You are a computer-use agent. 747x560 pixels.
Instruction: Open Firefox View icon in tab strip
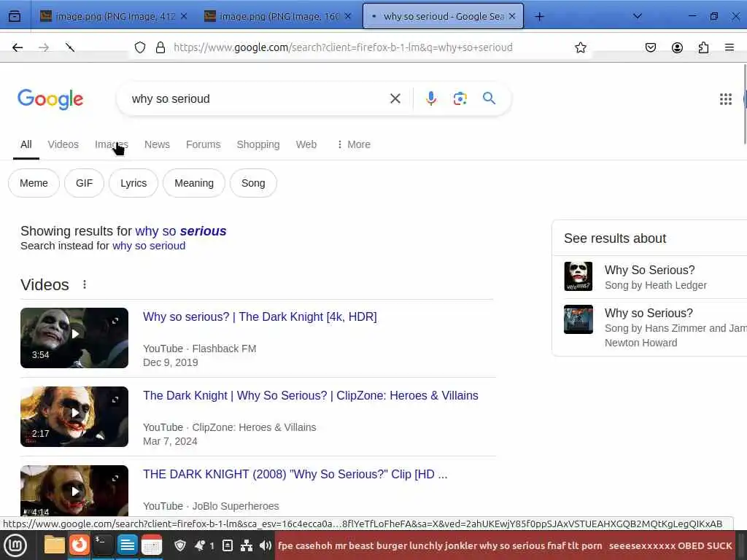point(15,16)
